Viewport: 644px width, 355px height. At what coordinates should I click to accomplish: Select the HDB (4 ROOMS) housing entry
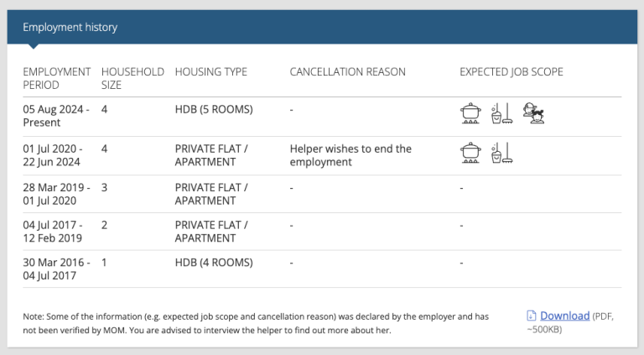(214, 263)
